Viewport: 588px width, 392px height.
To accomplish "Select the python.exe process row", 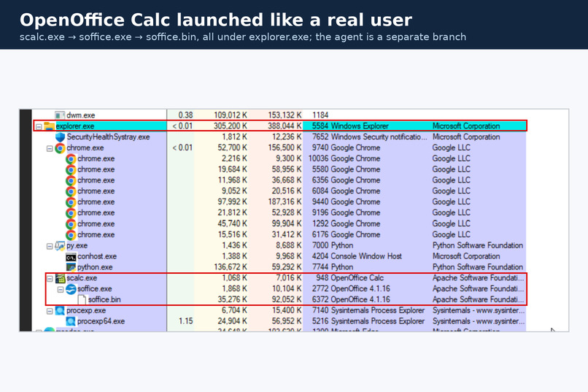I will click(279, 267).
